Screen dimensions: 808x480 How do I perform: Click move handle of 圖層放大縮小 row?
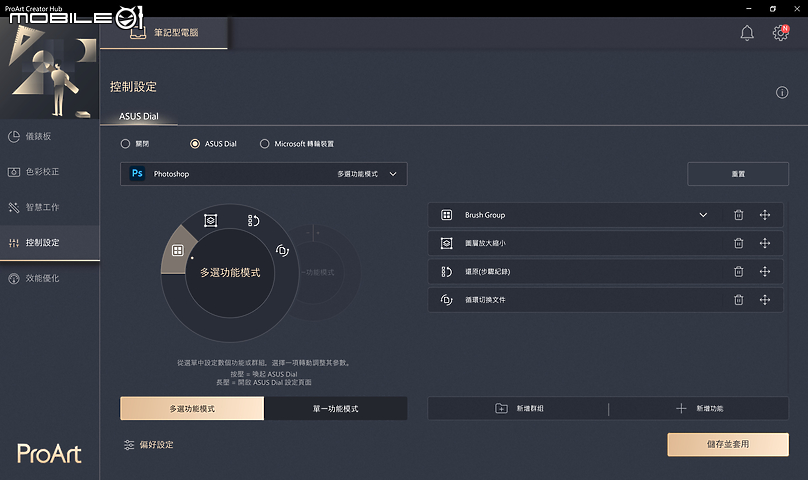click(765, 243)
